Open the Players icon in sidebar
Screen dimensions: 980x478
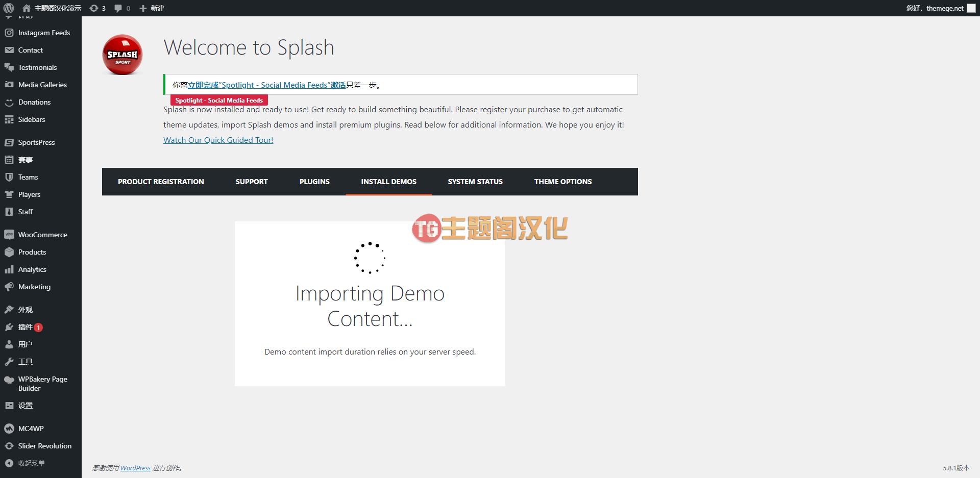tap(9, 194)
